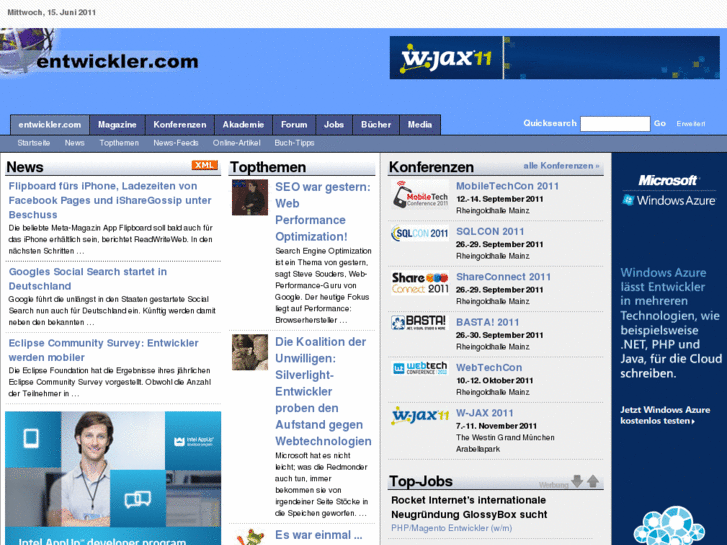Open the Magazine tab
This screenshot has width=727, height=545.
click(117, 125)
